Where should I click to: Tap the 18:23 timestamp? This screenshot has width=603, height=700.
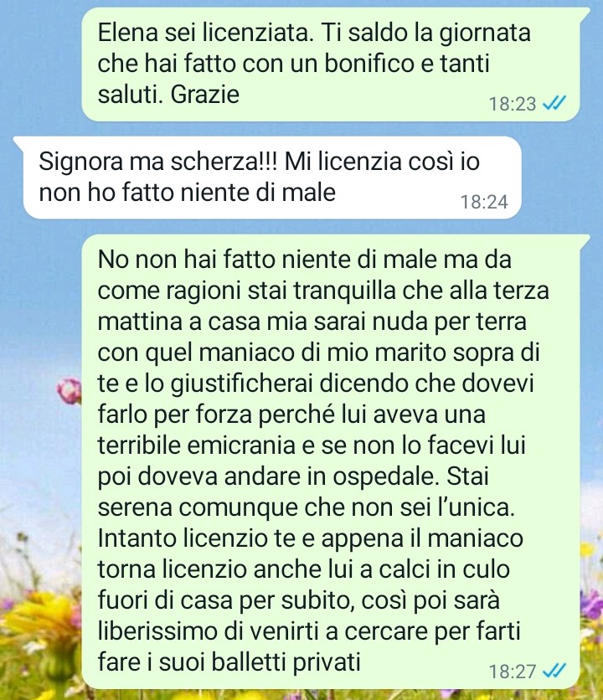513,104
